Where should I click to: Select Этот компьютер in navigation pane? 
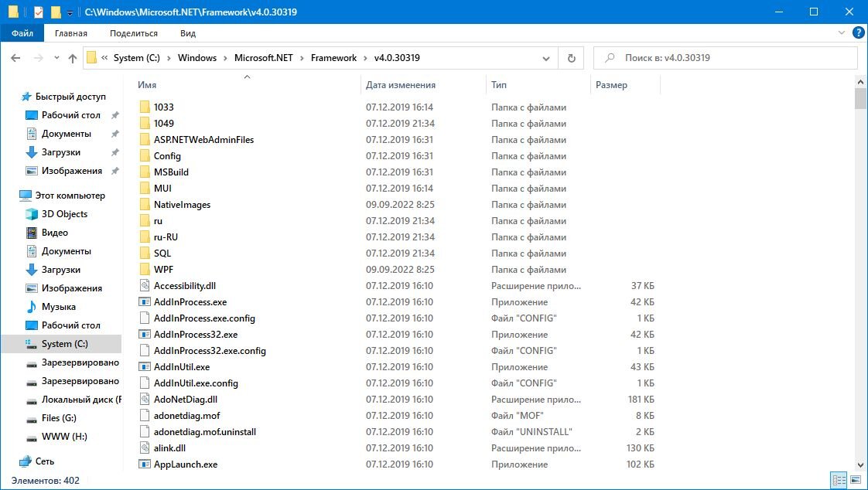(70, 196)
